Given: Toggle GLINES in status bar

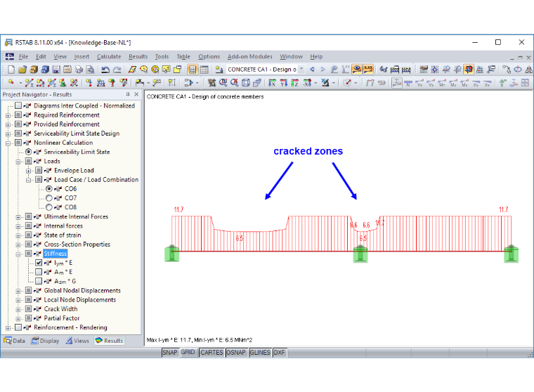Looking at the screenshot, I should click(x=260, y=352).
